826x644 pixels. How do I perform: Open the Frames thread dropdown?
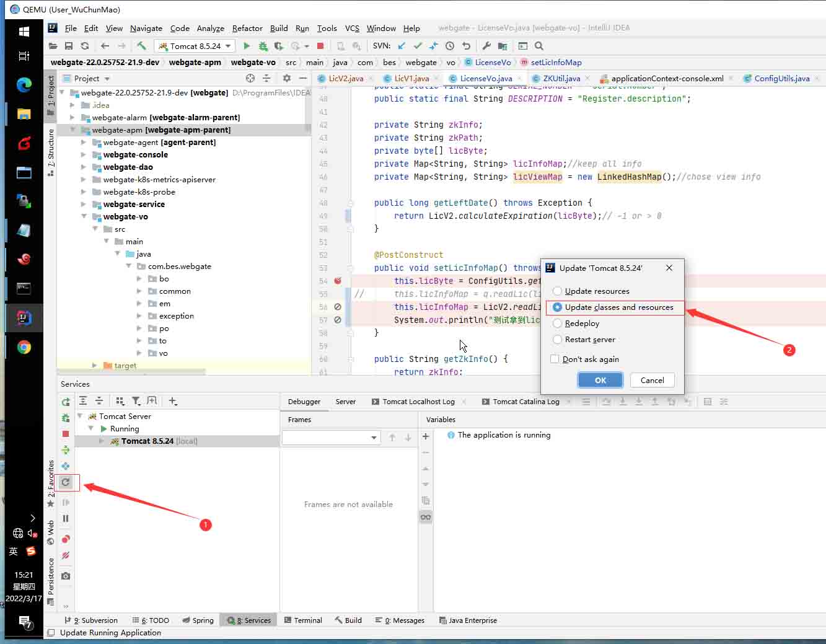tap(331, 438)
